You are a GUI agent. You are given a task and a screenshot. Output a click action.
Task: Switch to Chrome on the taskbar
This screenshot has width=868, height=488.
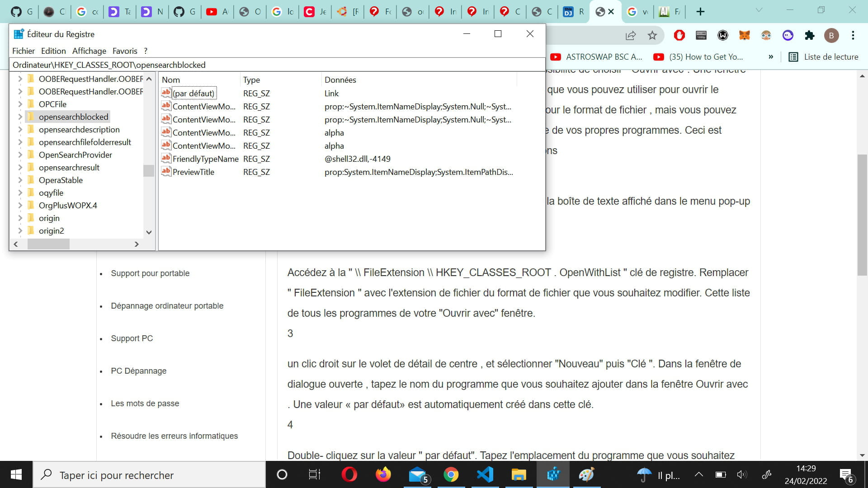pos(451,474)
